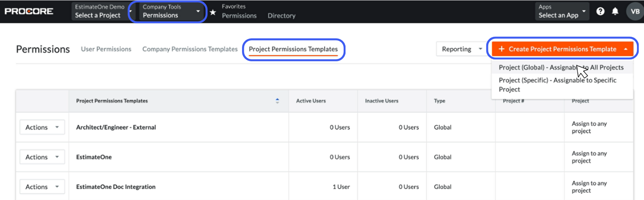Click the Procore logo
The height and width of the screenshot is (200, 644).
click(x=29, y=11)
